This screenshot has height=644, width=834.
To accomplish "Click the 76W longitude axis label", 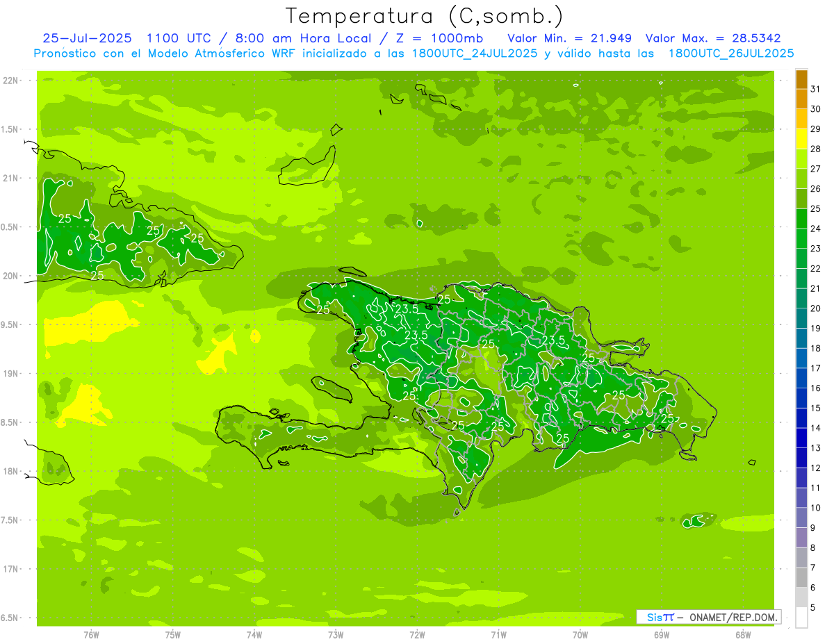I will click(91, 635).
